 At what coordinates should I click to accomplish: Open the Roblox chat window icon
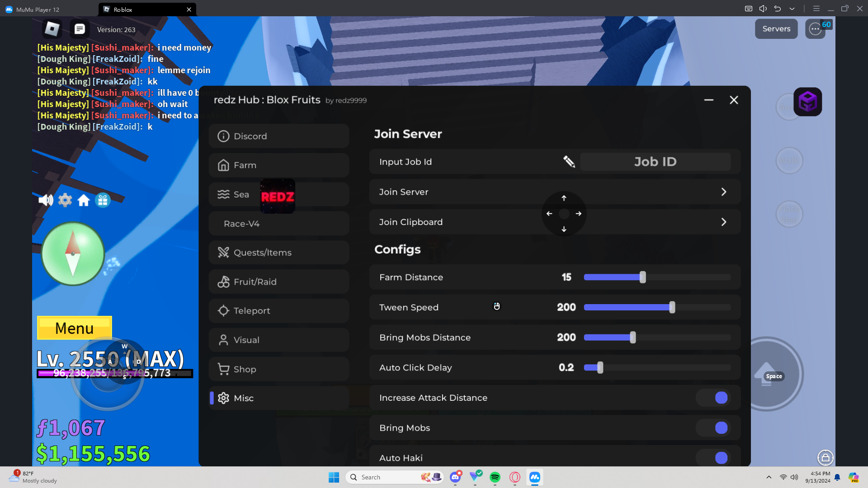(80, 29)
